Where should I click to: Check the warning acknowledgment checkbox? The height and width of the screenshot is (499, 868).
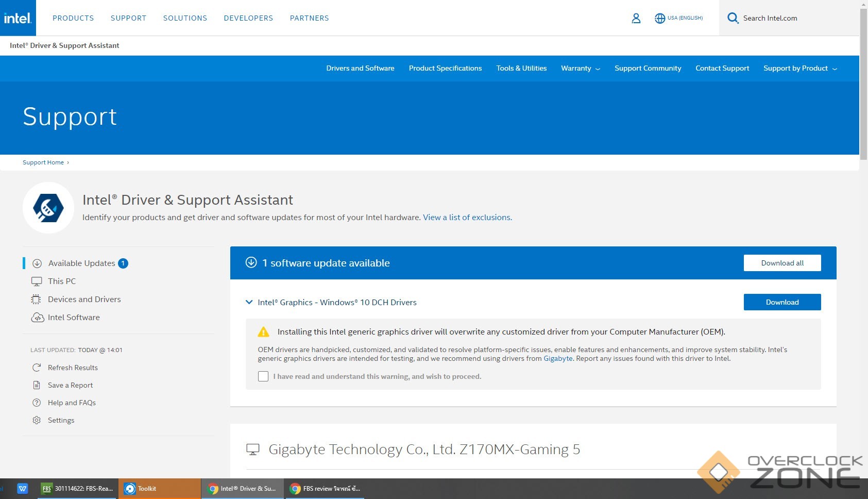coord(263,376)
